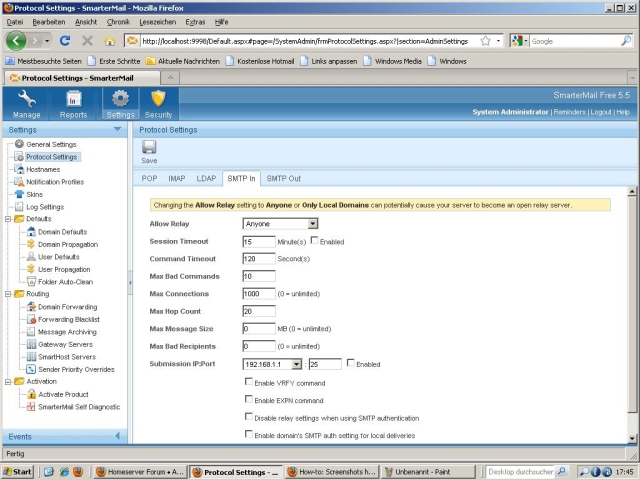Expand the Events panel arrow
The width and height of the screenshot is (640, 480).
click(x=118, y=436)
